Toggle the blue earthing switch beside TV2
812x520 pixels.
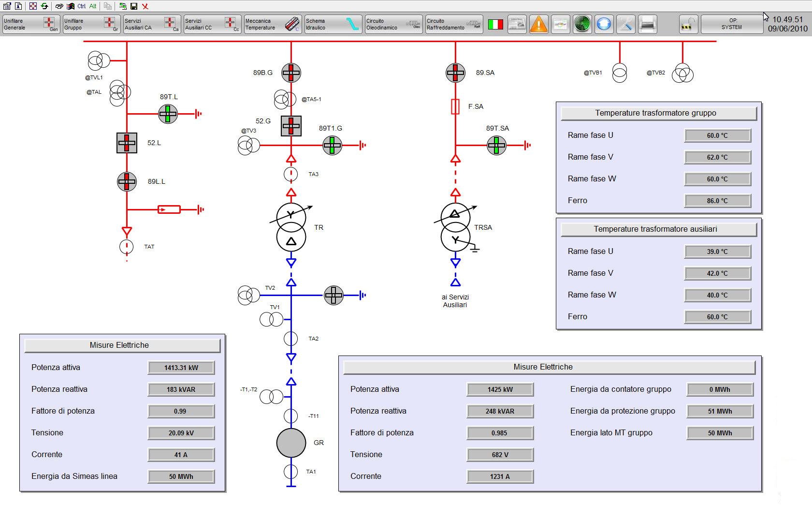333,295
